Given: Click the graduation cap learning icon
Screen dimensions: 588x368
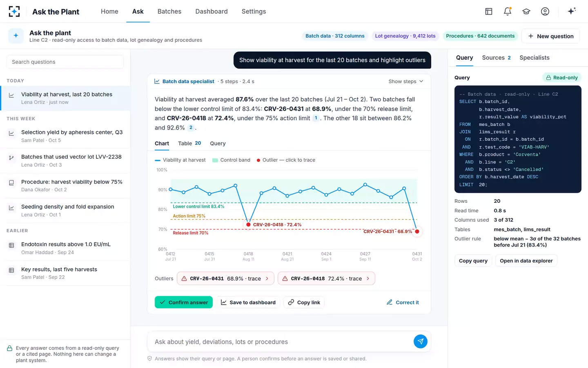Looking at the screenshot, I should point(526,11).
